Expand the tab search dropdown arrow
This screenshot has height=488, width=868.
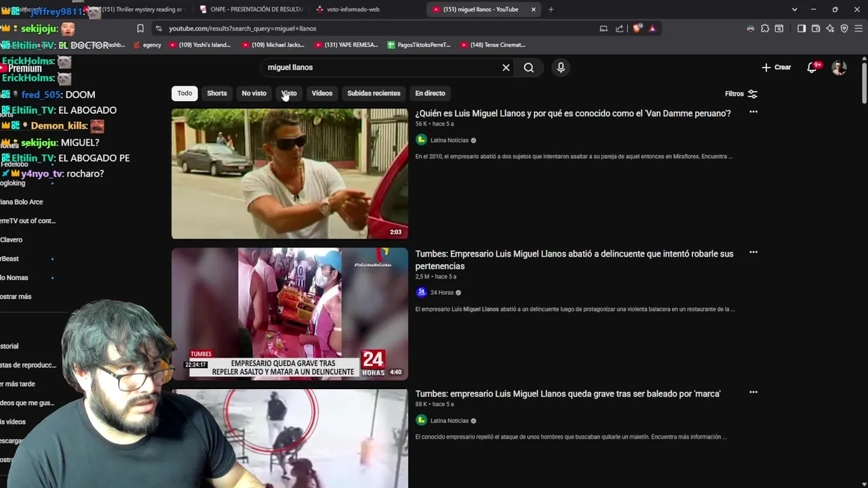pos(795,9)
